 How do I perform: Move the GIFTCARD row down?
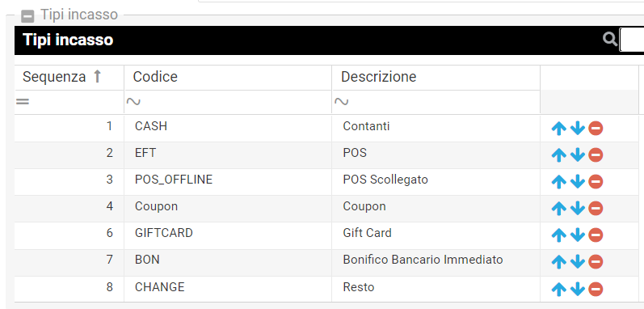pyautogui.click(x=578, y=235)
